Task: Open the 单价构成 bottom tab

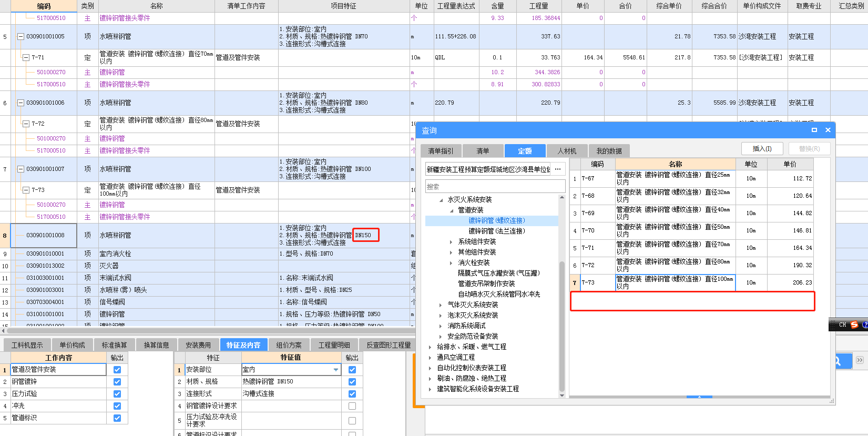Action: pos(72,345)
